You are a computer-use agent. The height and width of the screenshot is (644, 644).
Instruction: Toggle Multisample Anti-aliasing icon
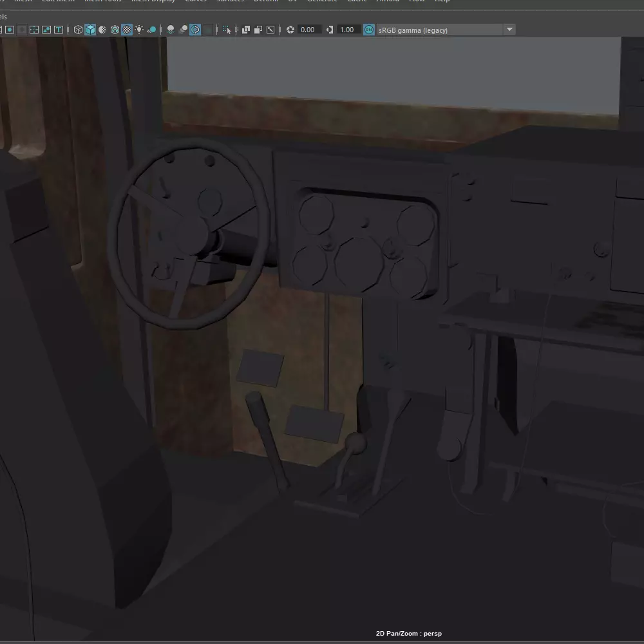196,30
